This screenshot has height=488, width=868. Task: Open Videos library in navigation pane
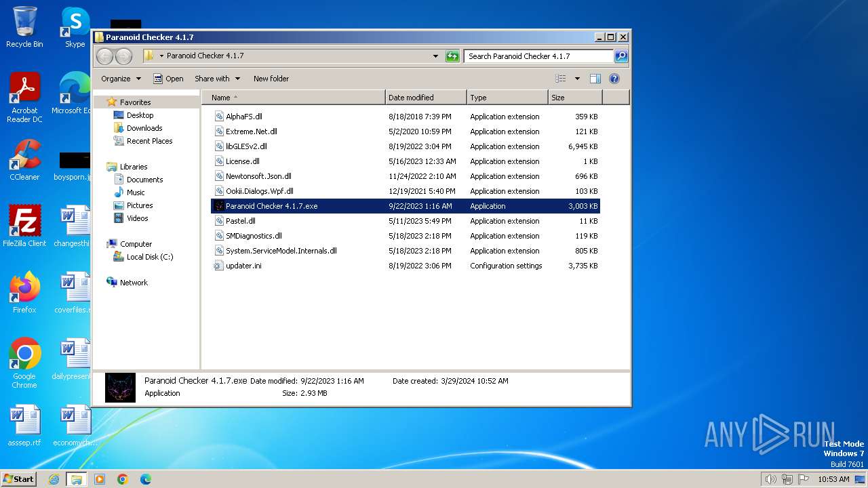pyautogui.click(x=137, y=218)
